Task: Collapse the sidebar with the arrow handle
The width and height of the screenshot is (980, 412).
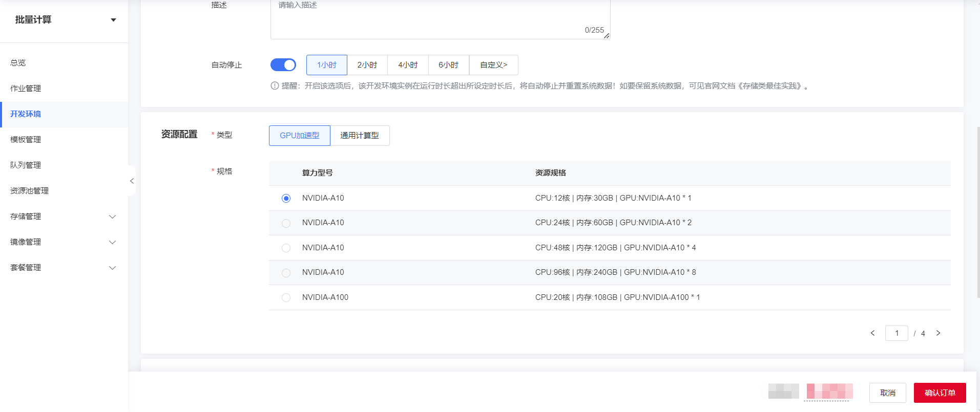Action: 132,181
